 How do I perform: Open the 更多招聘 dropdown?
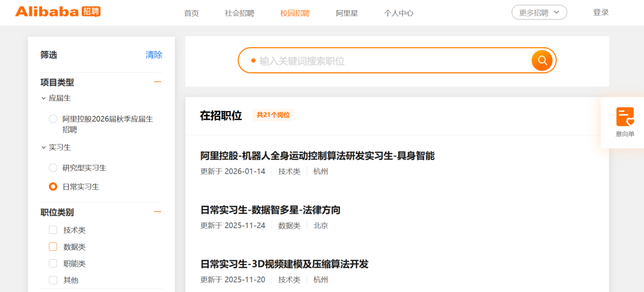tap(539, 13)
